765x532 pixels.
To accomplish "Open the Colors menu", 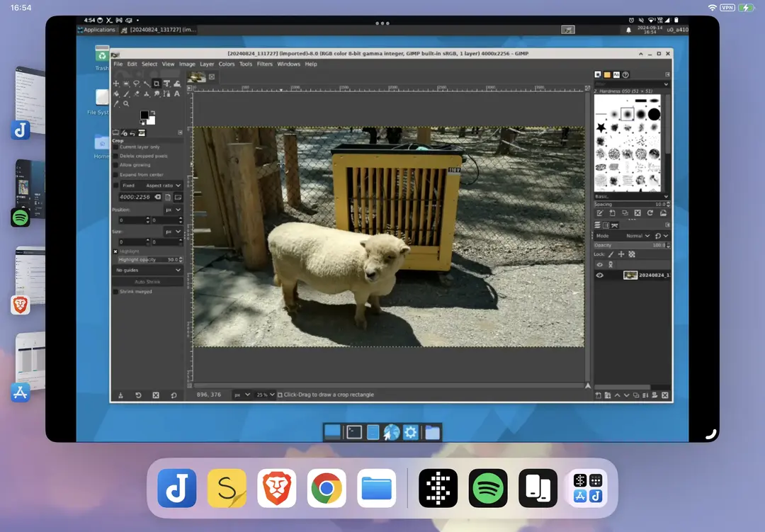I will pyautogui.click(x=227, y=64).
